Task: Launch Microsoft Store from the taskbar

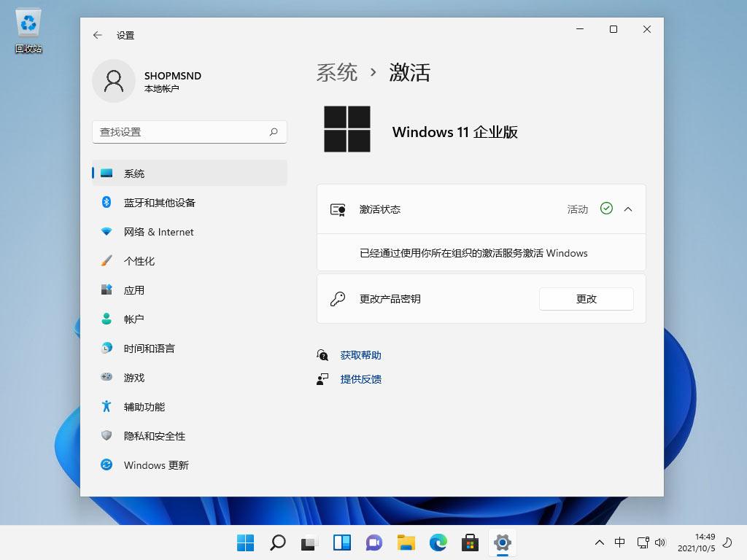Action: pos(470,542)
